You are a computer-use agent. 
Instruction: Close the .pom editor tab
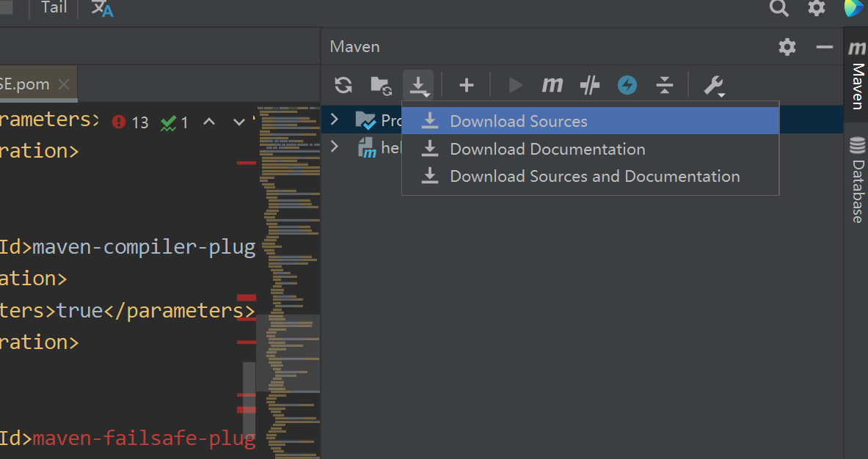point(64,84)
